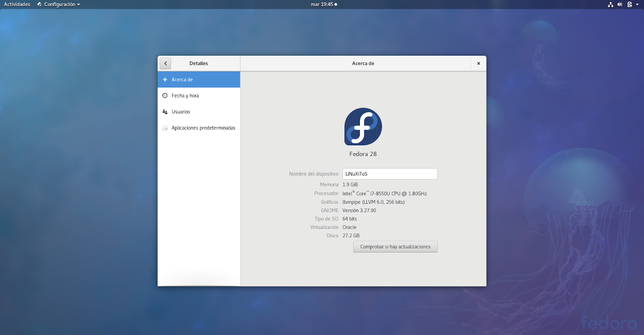Open the clock showing mar 19:45

(324, 4)
